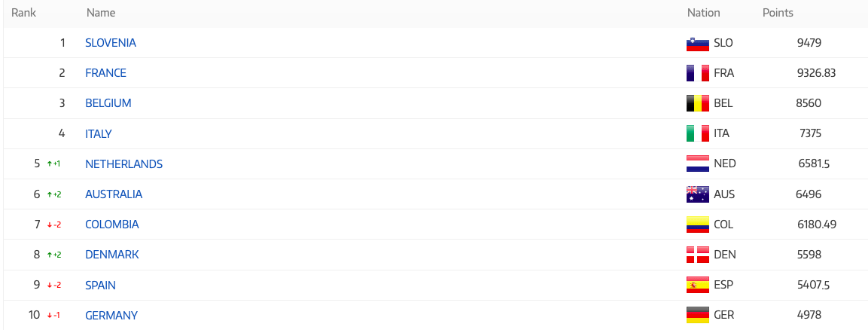This screenshot has width=868, height=330.
Task: Open the FRANCE ranking link
Action: pyautogui.click(x=105, y=73)
